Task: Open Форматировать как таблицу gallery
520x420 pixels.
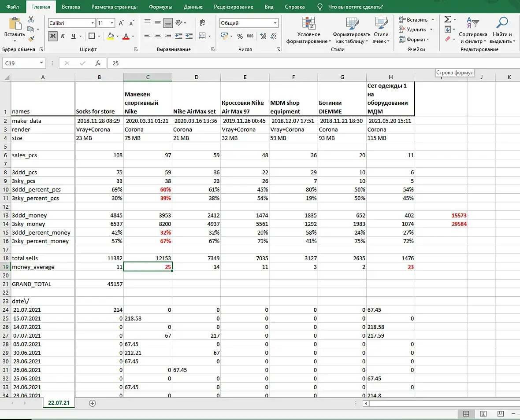Action: point(352,30)
